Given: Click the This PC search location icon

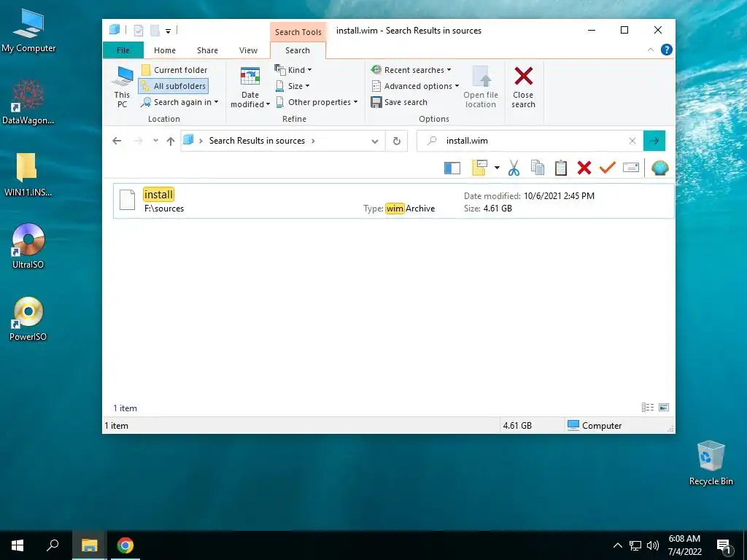Looking at the screenshot, I should pos(123,87).
